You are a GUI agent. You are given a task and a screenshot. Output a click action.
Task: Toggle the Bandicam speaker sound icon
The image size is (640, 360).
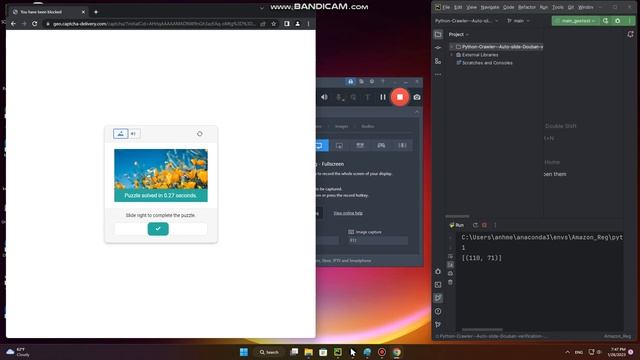(x=324, y=97)
